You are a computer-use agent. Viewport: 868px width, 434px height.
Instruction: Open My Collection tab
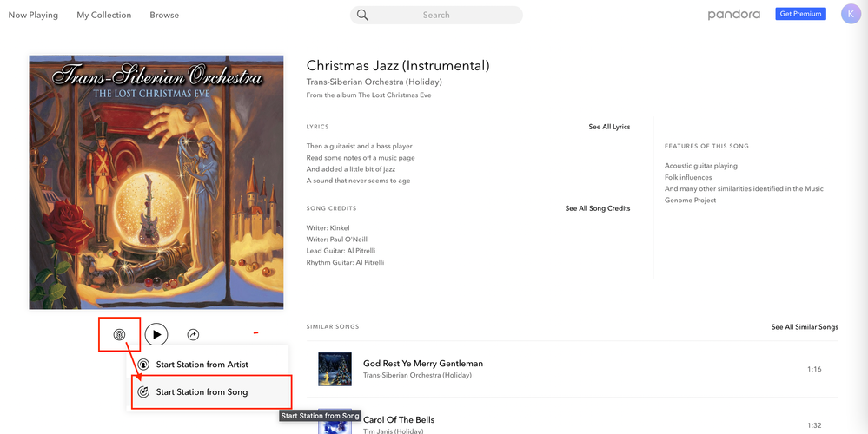tap(104, 15)
